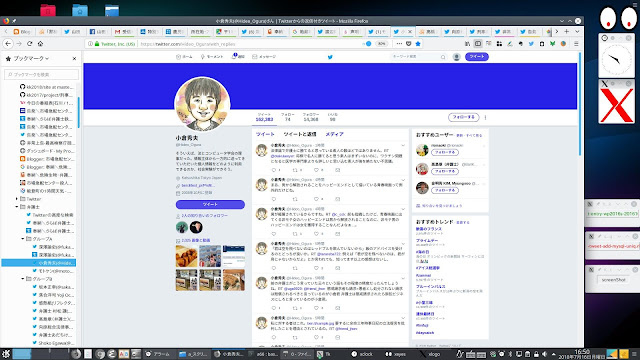640x360 pixels.
Task: Close the active Twitter browser tab
Action: pos(410,31)
